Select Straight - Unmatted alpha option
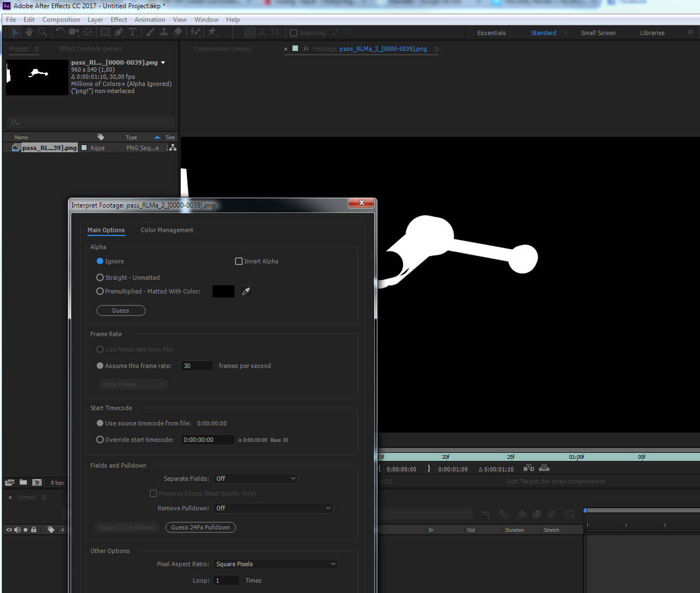Image resolution: width=700 pixels, height=593 pixels. 100,278
